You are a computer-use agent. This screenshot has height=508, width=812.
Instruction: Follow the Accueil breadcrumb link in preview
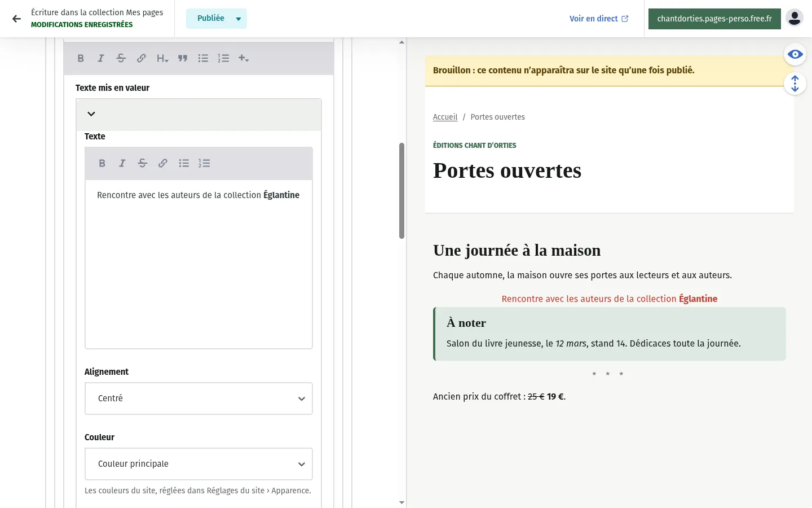445,117
